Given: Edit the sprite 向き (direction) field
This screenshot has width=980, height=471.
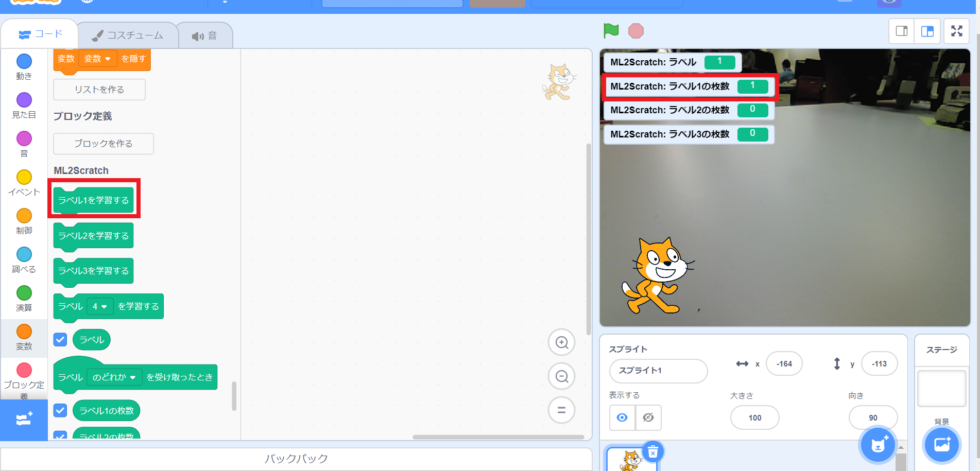Looking at the screenshot, I should tap(873, 417).
